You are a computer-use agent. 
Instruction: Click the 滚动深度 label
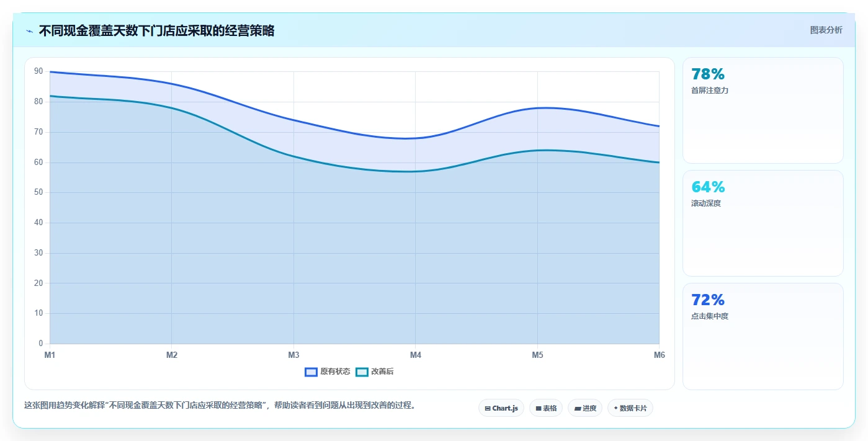706,203
